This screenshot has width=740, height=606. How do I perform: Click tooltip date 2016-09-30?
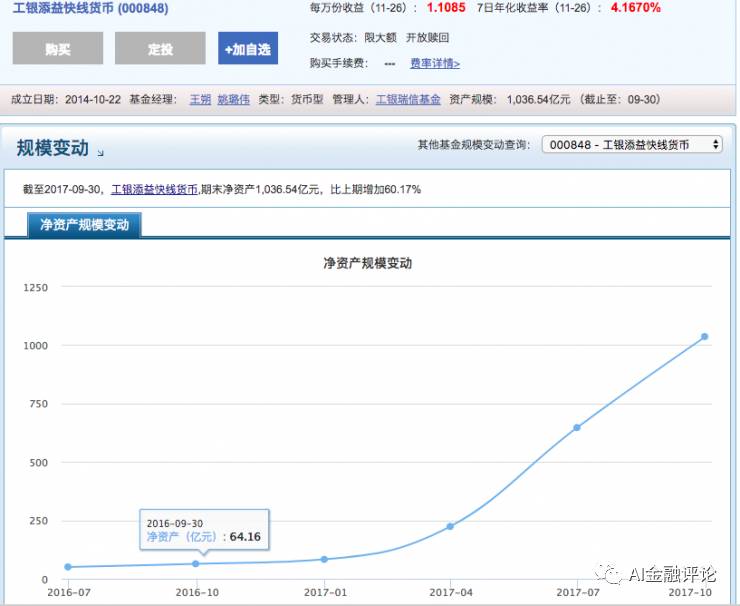(x=175, y=523)
